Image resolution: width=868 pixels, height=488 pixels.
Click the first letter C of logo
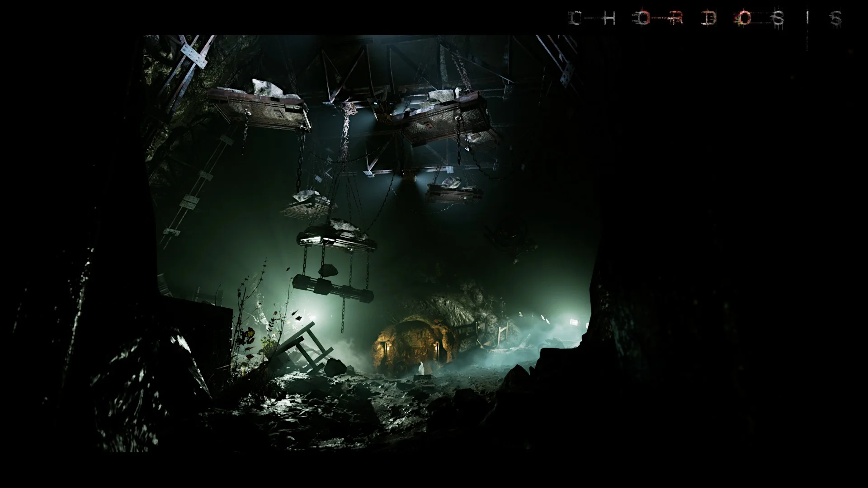click(x=575, y=19)
